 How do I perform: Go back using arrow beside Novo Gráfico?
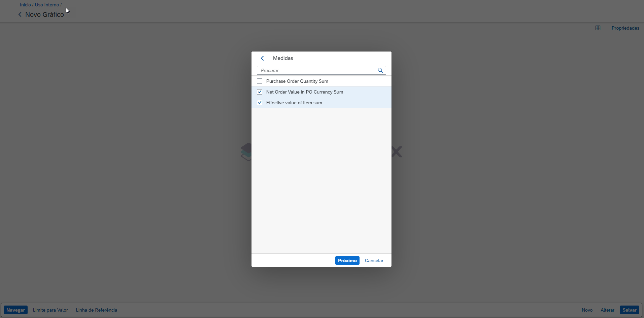click(x=20, y=14)
